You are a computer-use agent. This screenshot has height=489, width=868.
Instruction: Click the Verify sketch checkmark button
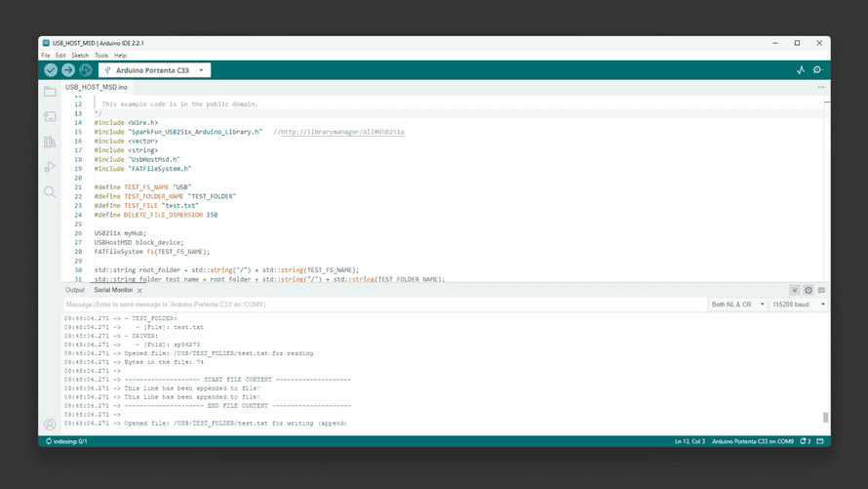pyautogui.click(x=51, y=70)
